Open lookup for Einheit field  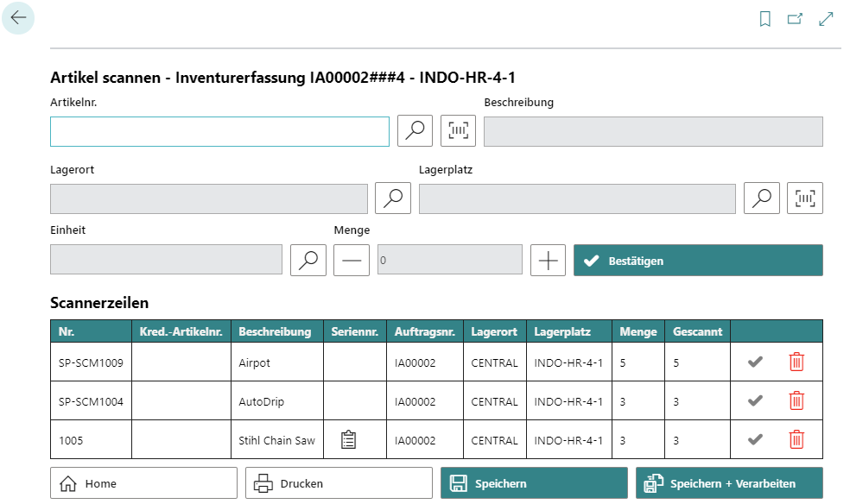pos(308,261)
